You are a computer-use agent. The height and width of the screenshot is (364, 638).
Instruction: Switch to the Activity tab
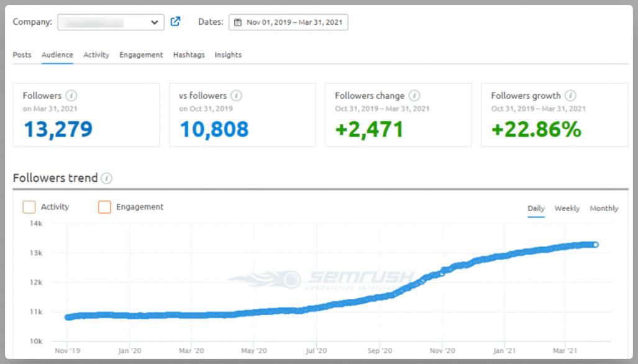click(96, 55)
